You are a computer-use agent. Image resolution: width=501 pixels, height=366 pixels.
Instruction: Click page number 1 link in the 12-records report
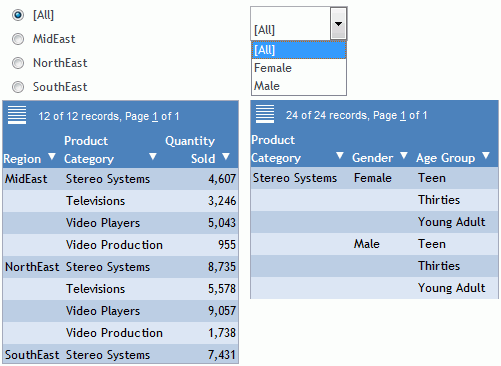tap(155, 116)
